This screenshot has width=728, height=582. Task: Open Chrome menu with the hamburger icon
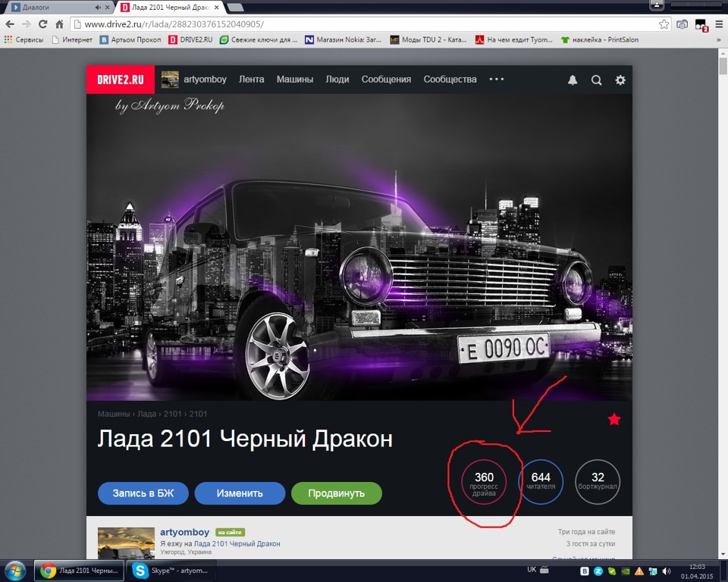click(719, 23)
